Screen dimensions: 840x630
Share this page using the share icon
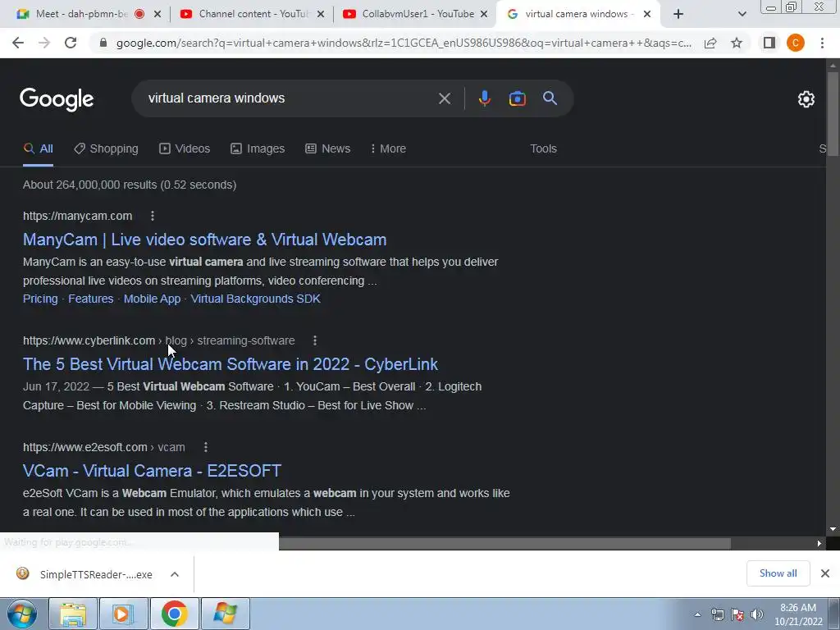pos(710,43)
